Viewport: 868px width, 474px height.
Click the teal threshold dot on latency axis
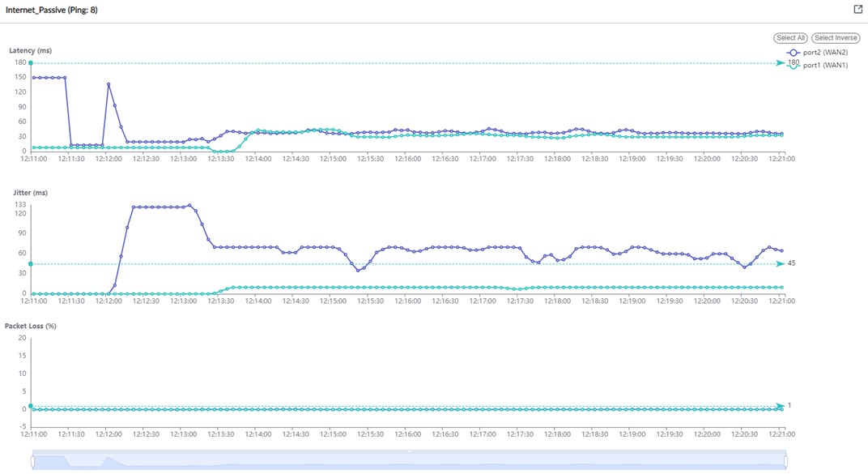click(30, 62)
